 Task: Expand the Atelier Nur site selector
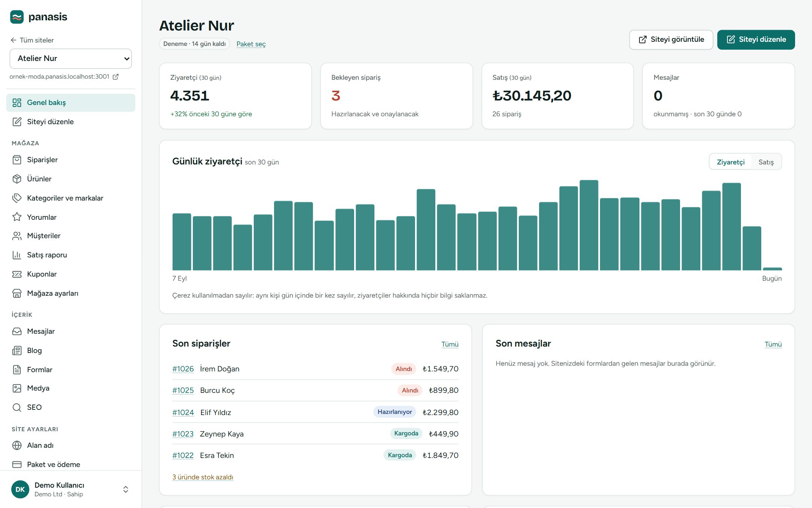(71, 58)
